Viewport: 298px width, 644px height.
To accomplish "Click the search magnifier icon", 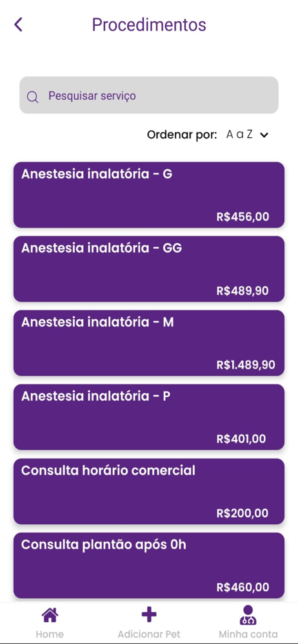I will pos(32,97).
